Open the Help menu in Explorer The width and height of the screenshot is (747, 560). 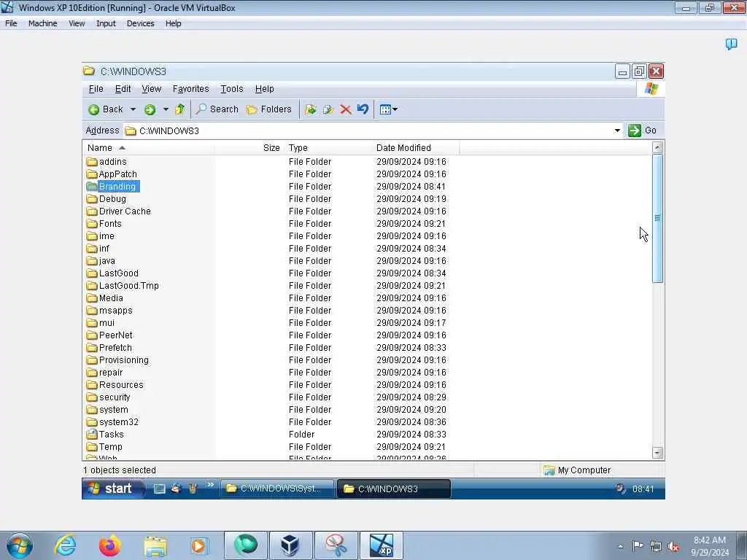pos(264,89)
